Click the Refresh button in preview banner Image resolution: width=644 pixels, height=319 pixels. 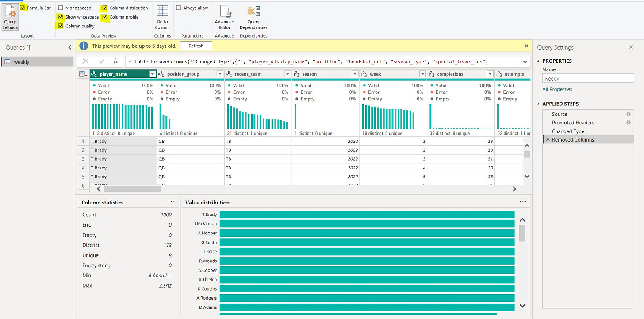tap(196, 46)
